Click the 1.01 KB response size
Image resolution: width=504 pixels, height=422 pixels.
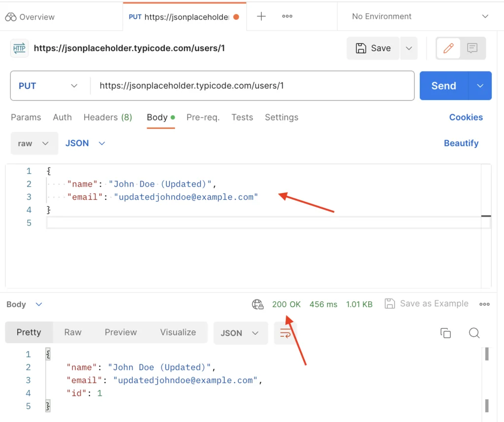click(x=359, y=304)
